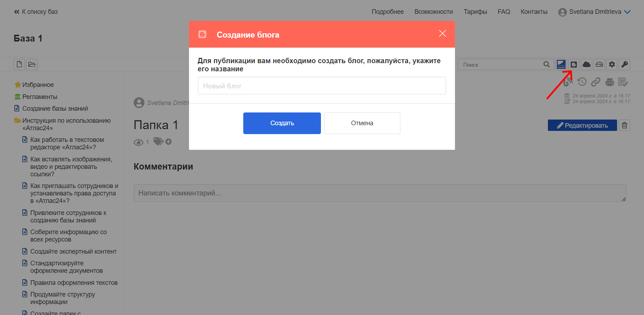Click the База 1 heading
Screen dimensions: 644x315
pos(28,38)
